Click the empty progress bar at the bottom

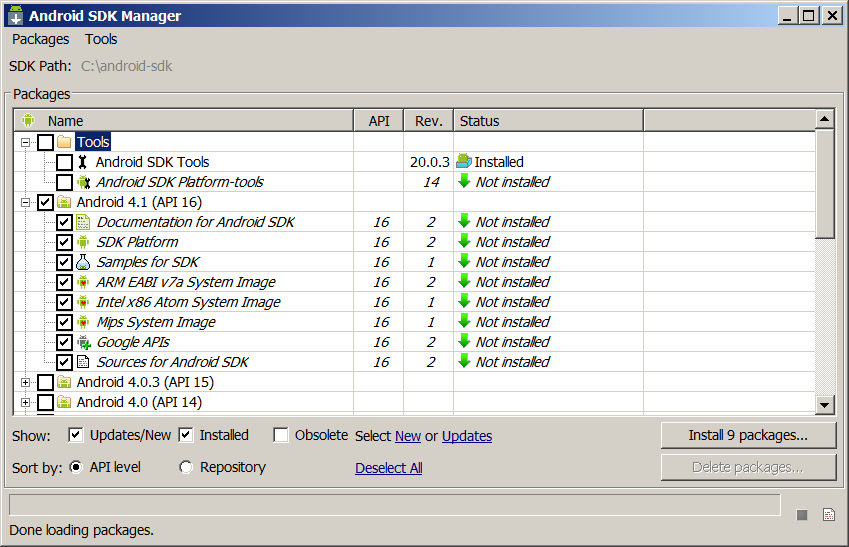coord(395,505)
